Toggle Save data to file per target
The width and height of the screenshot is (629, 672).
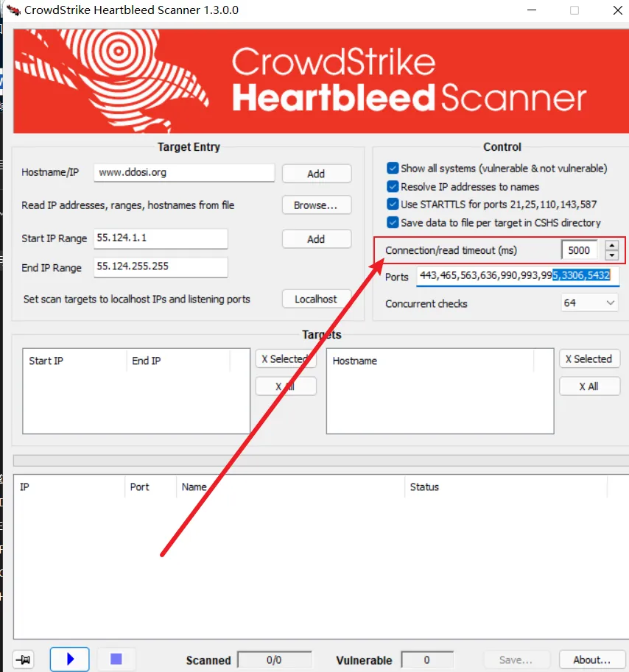tap(393, 222)
